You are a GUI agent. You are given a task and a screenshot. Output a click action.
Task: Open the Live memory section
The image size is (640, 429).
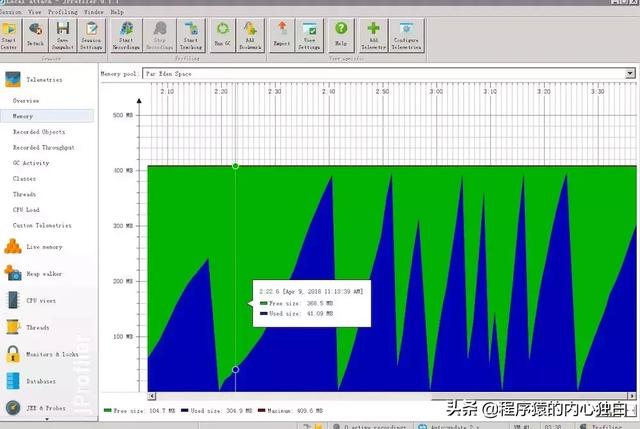44,247
